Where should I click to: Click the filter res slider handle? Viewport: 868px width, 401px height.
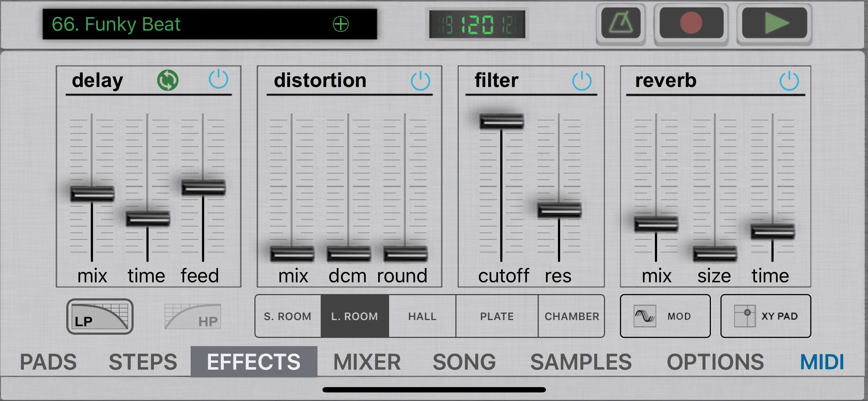(x=559, y=210)
